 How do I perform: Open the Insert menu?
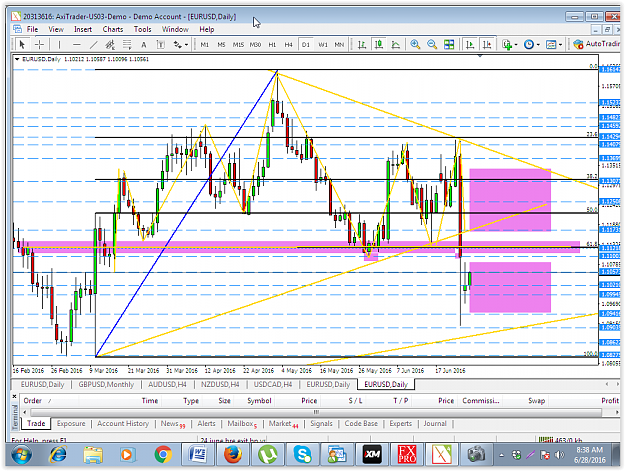click(83, 29)
